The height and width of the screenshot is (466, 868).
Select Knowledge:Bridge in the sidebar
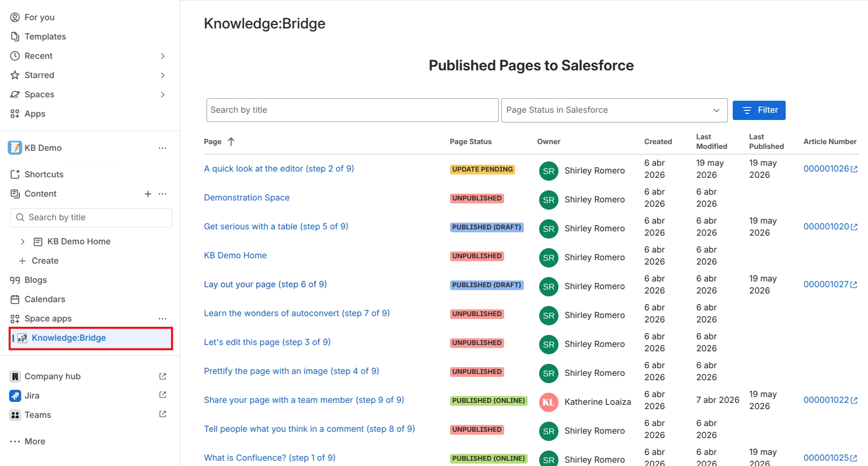[91, 338]
